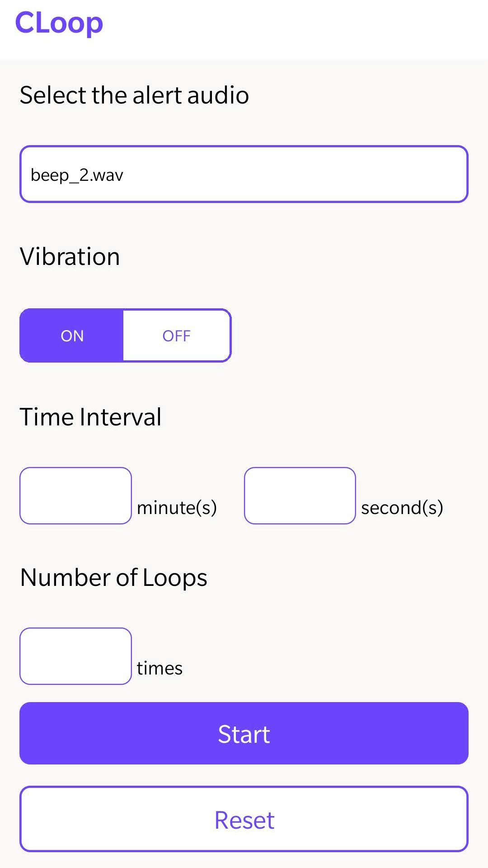Viewport: 488px width, 868px height.
Task: Open the alert audio file selector
Action: [244, 174]
